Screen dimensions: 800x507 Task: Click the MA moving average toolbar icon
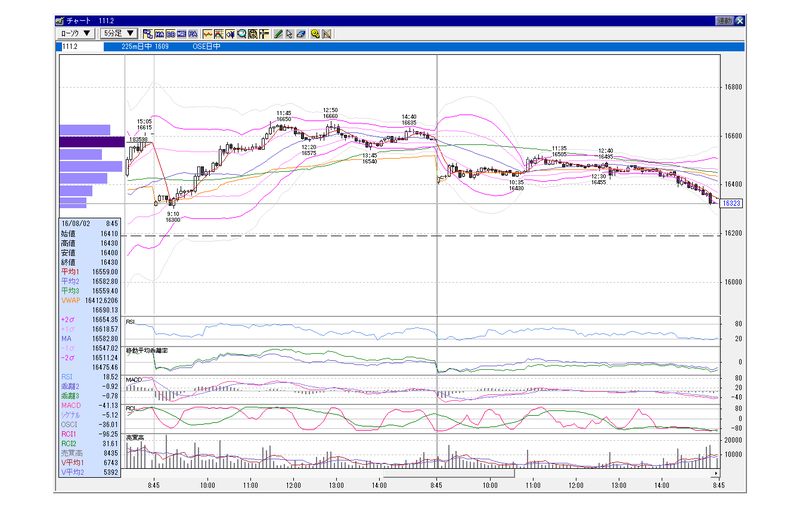click(159, 34)
